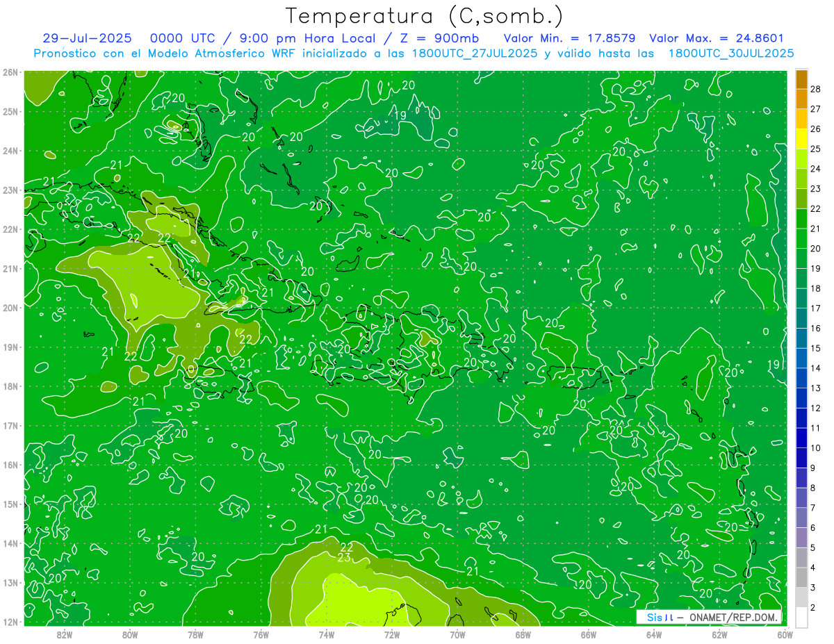
Task: Select the date text '29-Jul-2025'
Action: (x=86, y=38)
